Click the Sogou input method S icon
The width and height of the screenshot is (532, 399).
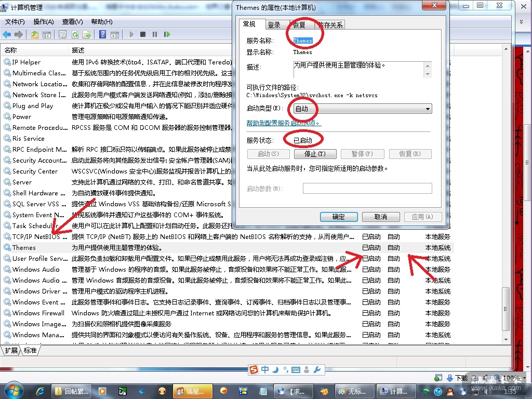pyautogui.click(x=254, y=369)
